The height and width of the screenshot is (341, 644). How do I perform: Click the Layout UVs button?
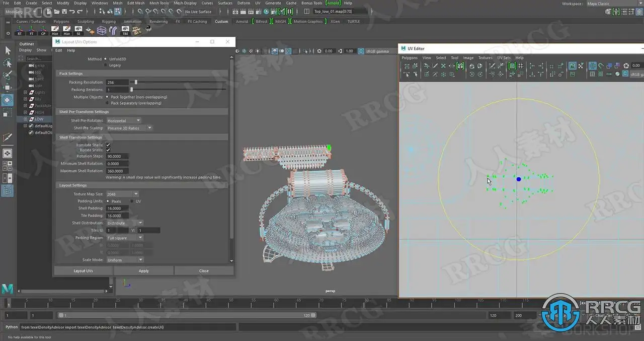[83, 271]
